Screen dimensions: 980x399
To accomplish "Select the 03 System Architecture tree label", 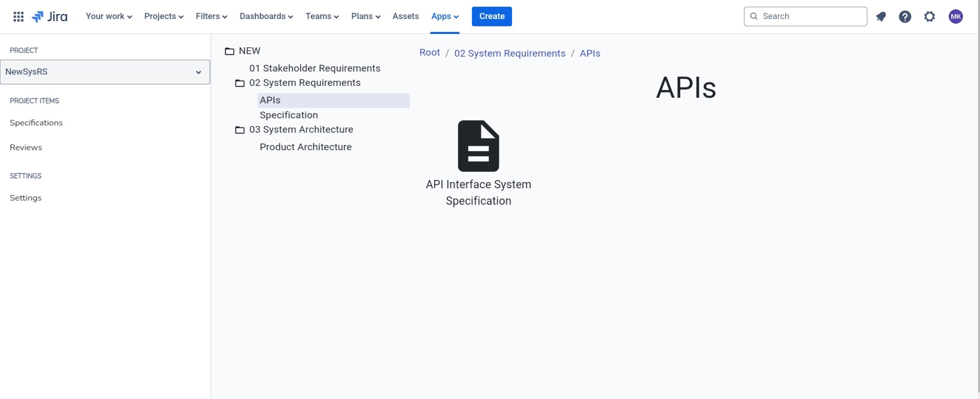I will click(x=301, y=130).
